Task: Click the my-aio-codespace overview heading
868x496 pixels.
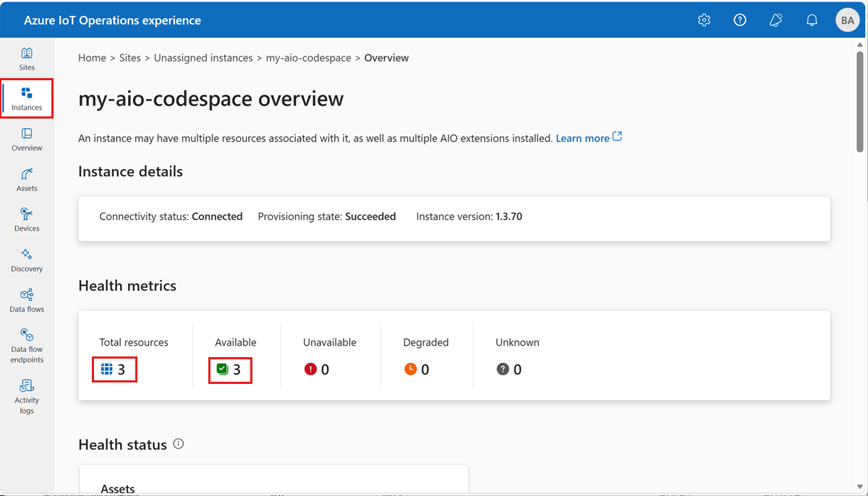Action: [211, 98]
